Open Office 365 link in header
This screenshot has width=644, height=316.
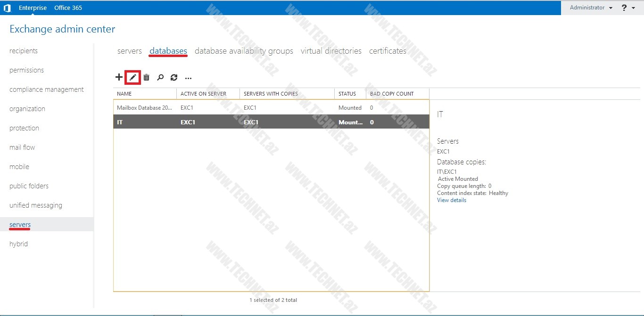pos(68,8)
